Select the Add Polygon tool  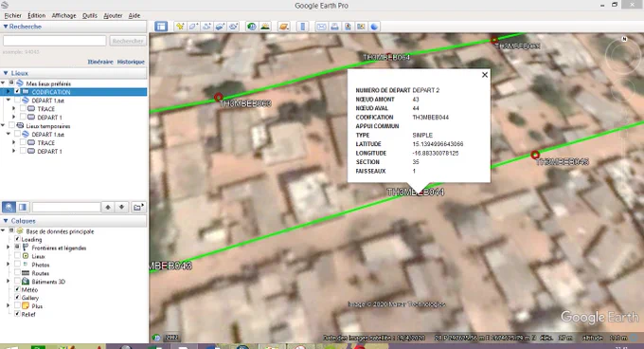pos(193,27)
